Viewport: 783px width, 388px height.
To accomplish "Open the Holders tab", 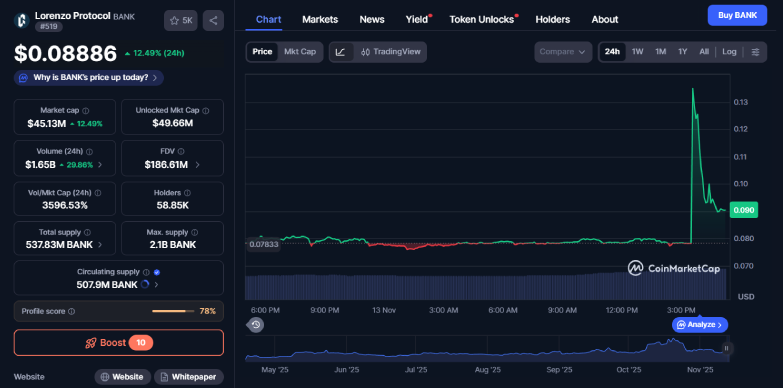I will point(553,19).
